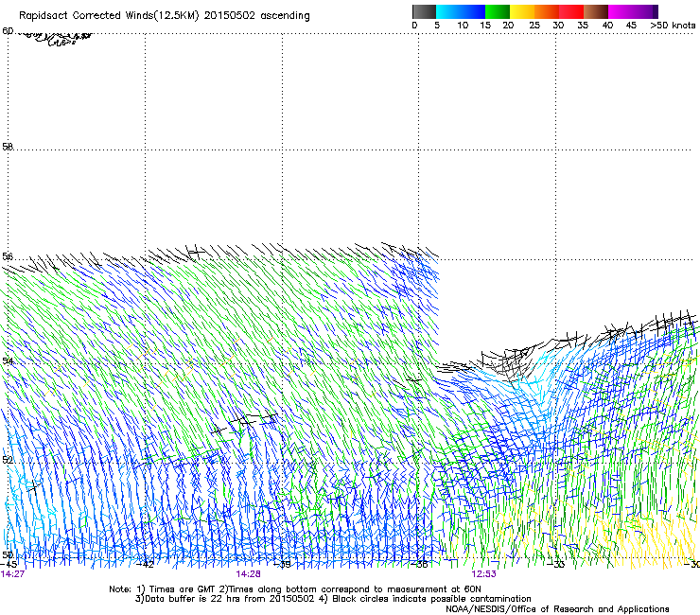Click the purple '12:53' swath time label
This screenshot has width=700, height=615.
pyautogui.click(x=484, y=574)
